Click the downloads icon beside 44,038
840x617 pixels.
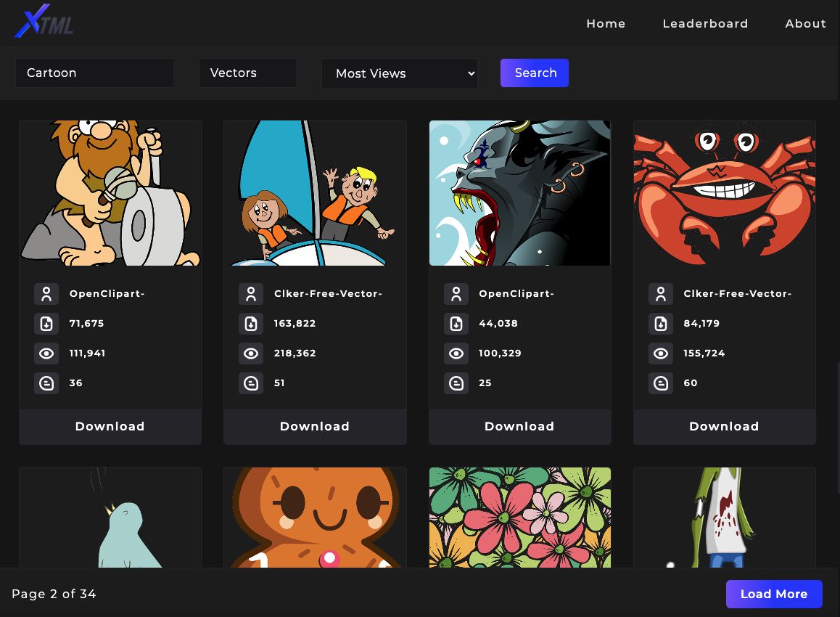456,323
